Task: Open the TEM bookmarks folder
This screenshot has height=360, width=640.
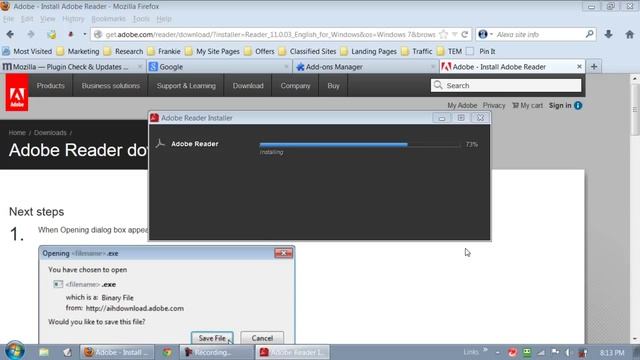Action: pyautogui.click(x=449, y=51)
